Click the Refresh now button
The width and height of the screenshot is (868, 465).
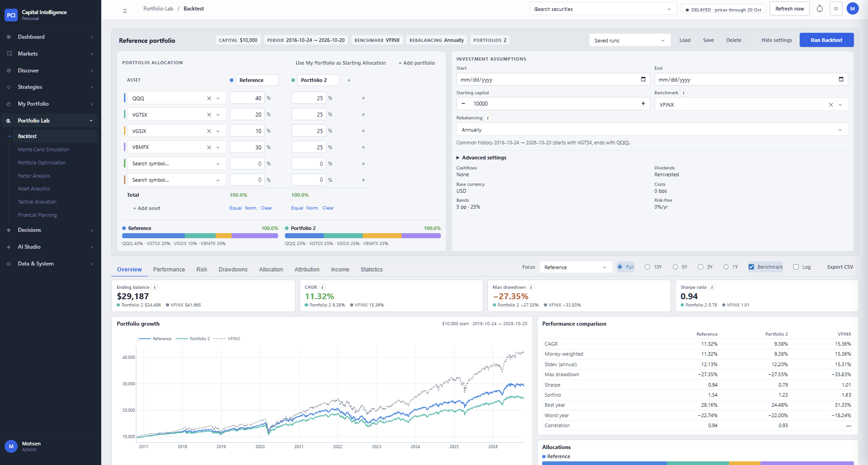click(790, 9)
